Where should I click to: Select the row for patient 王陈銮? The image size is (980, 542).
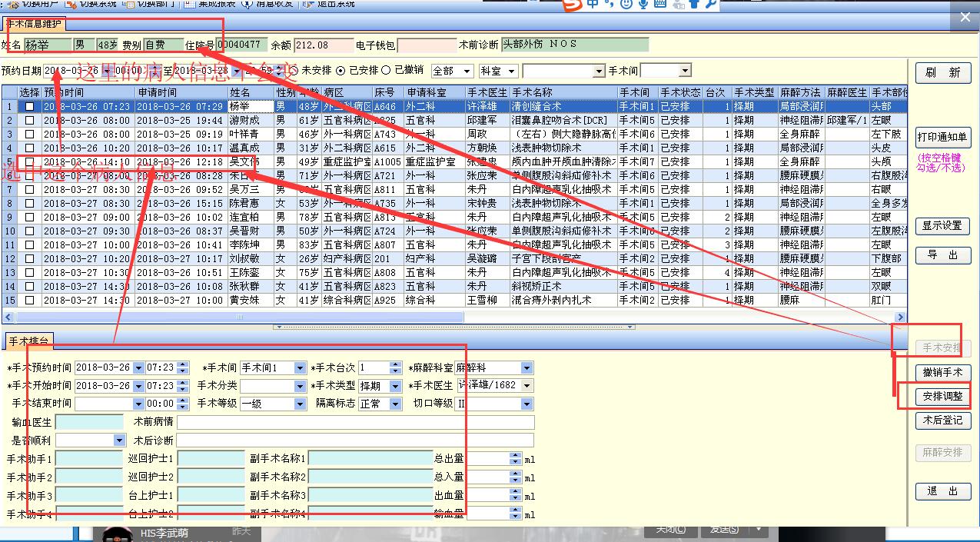tap(453, 272)
